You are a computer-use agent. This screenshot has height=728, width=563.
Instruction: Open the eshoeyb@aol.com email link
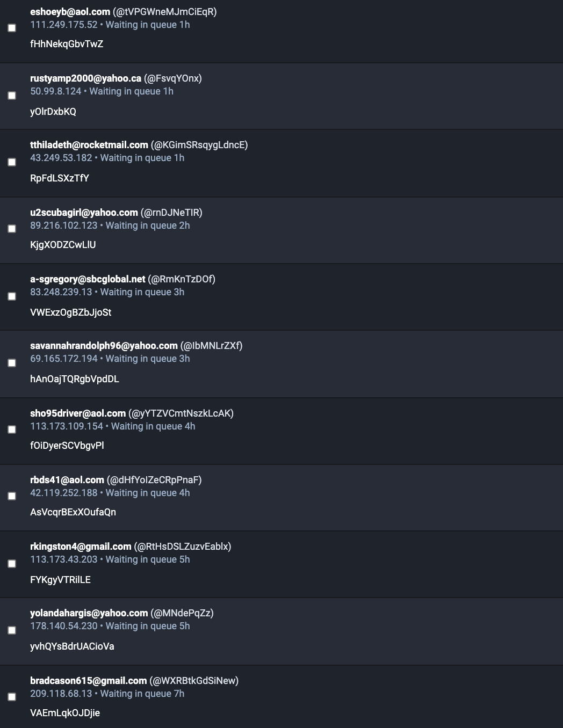70,12
